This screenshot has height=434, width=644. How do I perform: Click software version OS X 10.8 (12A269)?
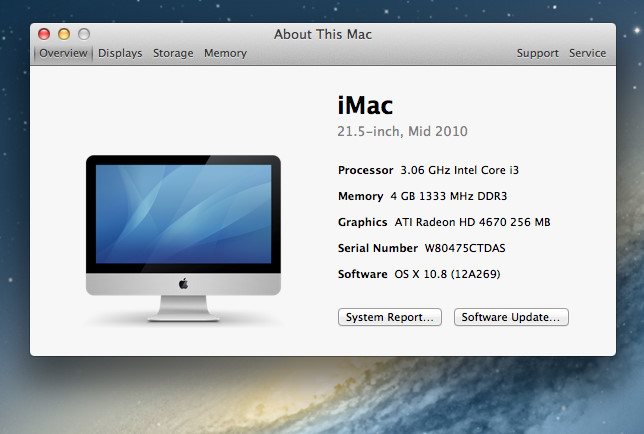click(447, 274)
